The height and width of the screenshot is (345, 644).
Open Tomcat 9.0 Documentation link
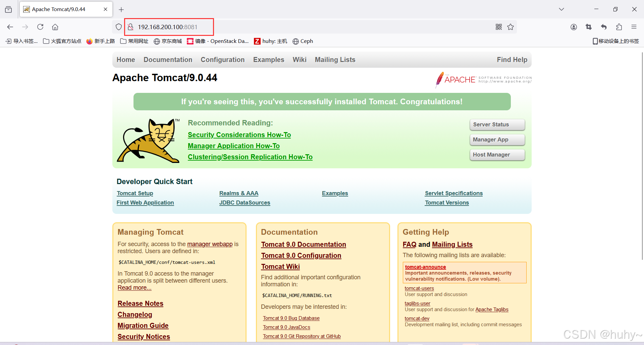304,244
